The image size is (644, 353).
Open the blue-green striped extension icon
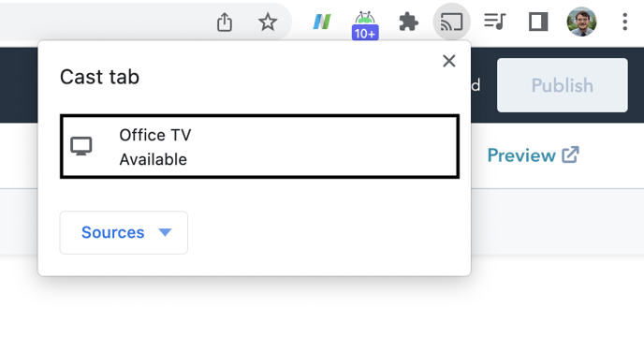(x=322, y=22)
